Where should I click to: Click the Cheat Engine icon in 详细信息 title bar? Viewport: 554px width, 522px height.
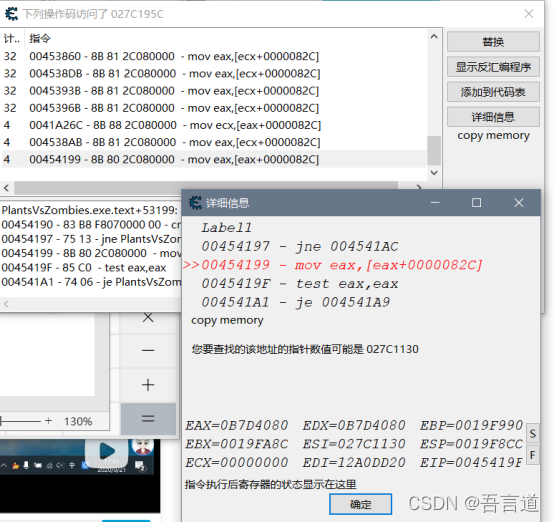[x=195, y=203]
